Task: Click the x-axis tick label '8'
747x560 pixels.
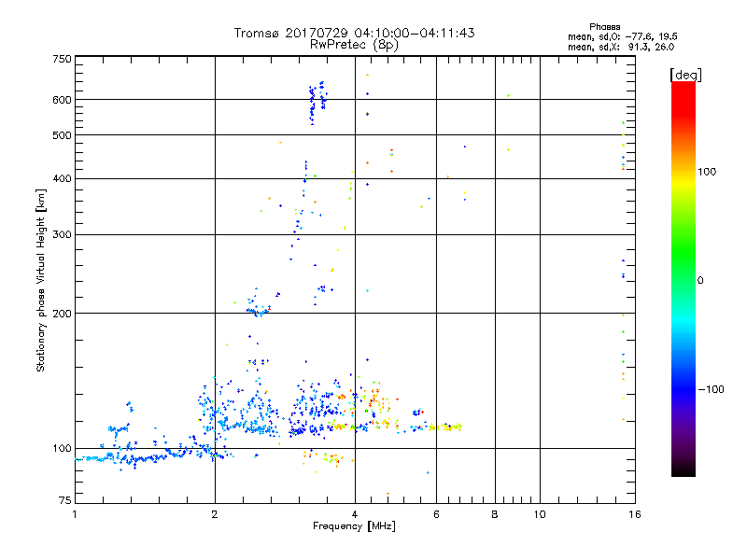Action: [x=495, y=514]
